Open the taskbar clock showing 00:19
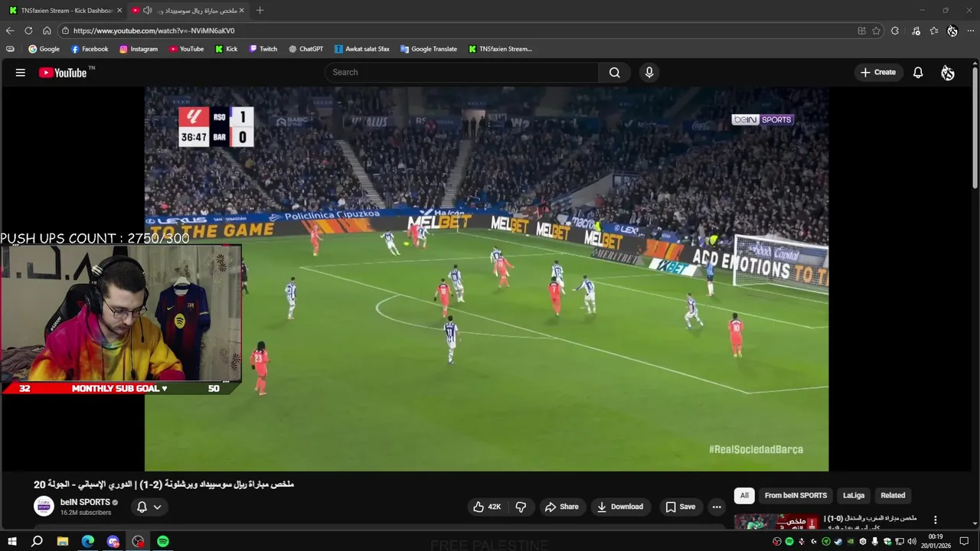 [936, 541]
